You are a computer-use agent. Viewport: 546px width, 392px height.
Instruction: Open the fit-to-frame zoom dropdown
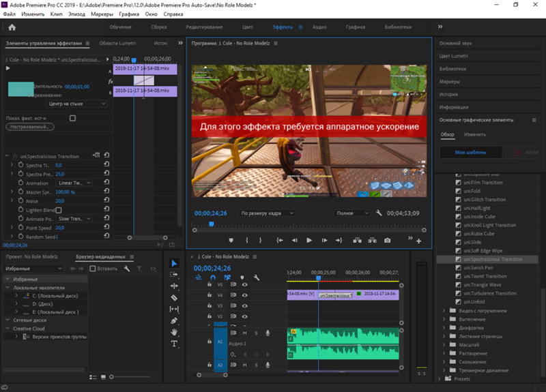266,213
